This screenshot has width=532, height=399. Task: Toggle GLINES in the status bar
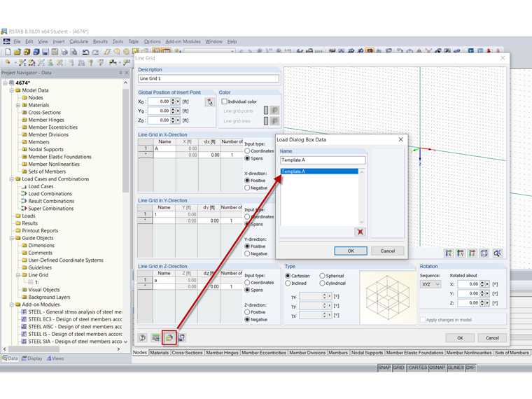(455, 367)
